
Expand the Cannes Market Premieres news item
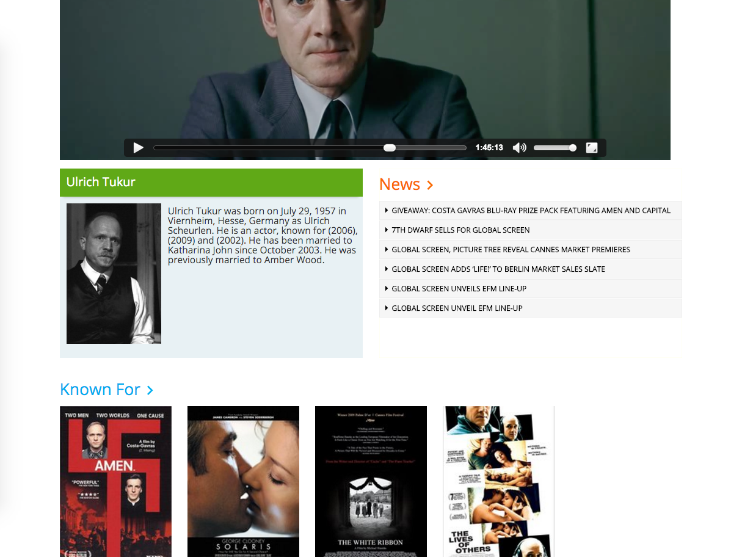coord(530,249)
